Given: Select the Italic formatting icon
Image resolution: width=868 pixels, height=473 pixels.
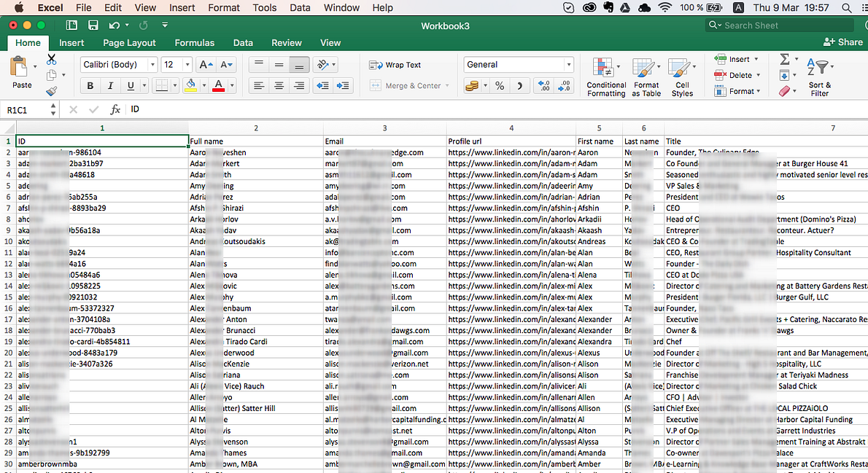Looking at the screenshot, I should [109, 85].
